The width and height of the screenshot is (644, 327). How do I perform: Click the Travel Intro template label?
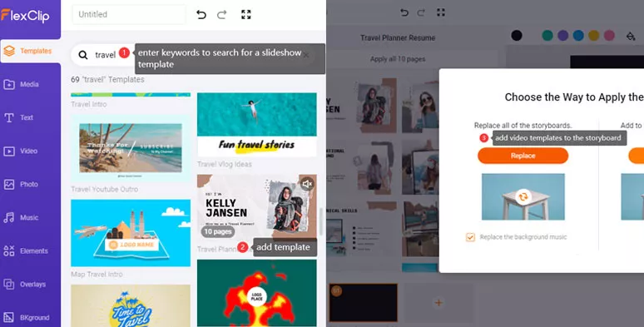(89, 104)
